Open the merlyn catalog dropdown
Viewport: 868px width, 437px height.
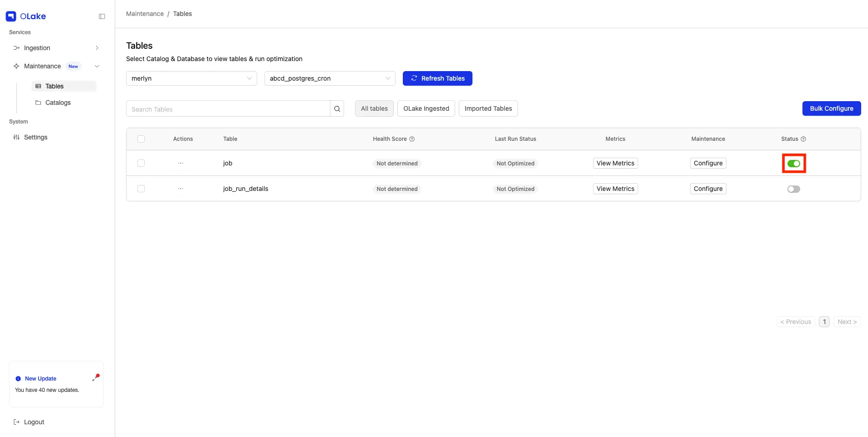(192, 78)
